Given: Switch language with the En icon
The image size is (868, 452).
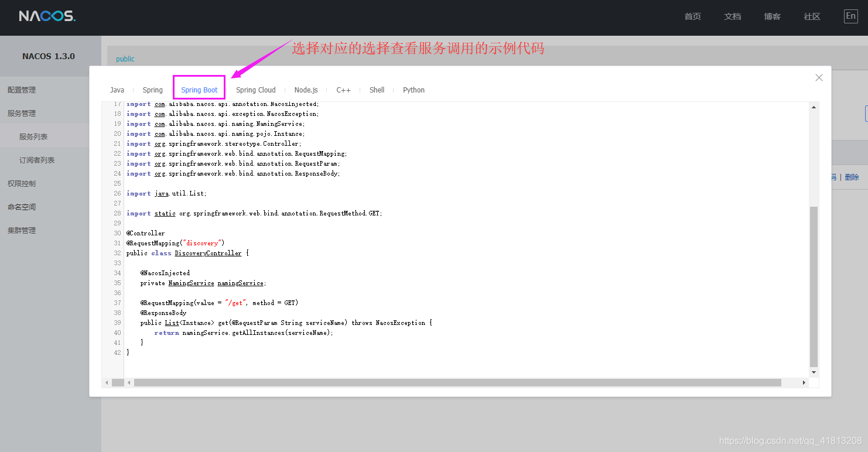Looking at the screenshot, I should pos(851,16).
